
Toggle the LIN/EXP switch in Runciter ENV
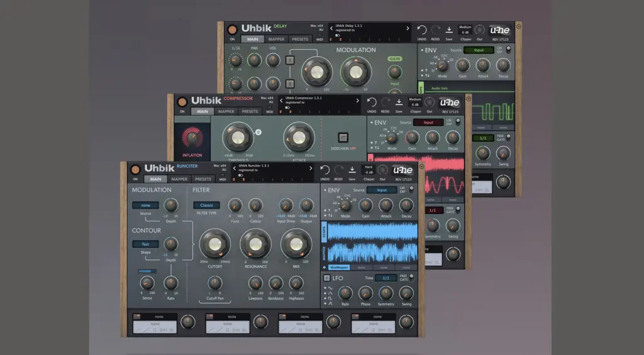(410, 190)
